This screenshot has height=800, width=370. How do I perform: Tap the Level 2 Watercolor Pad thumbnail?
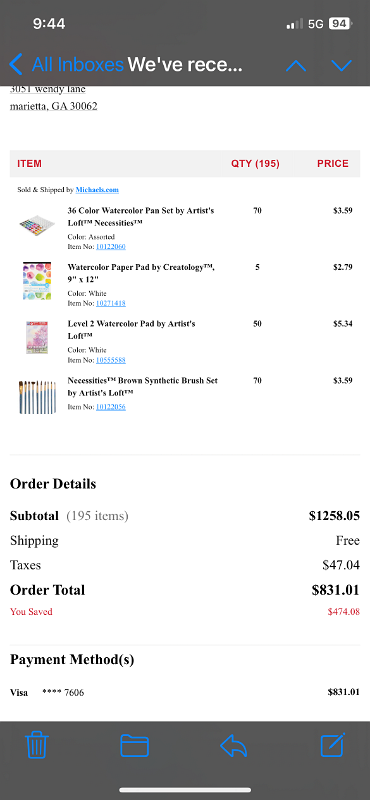click(37, 337)
